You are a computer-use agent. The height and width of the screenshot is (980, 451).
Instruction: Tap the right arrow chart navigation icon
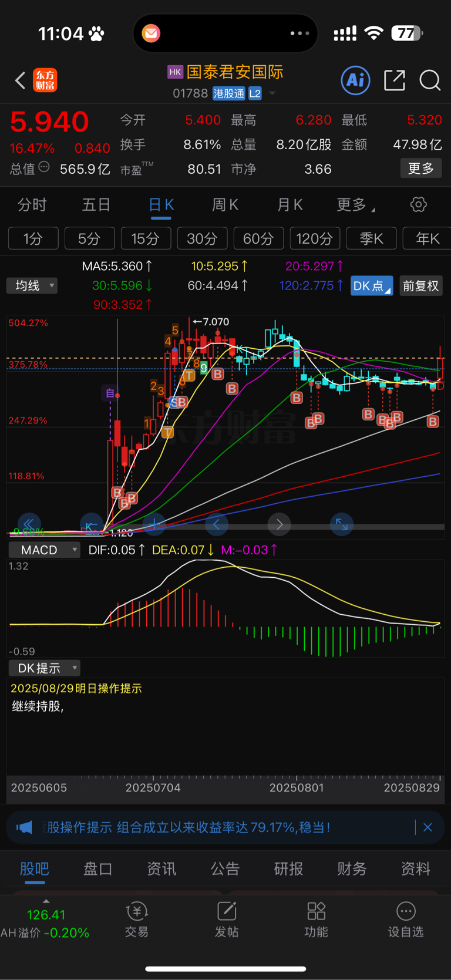pos(280,524)
